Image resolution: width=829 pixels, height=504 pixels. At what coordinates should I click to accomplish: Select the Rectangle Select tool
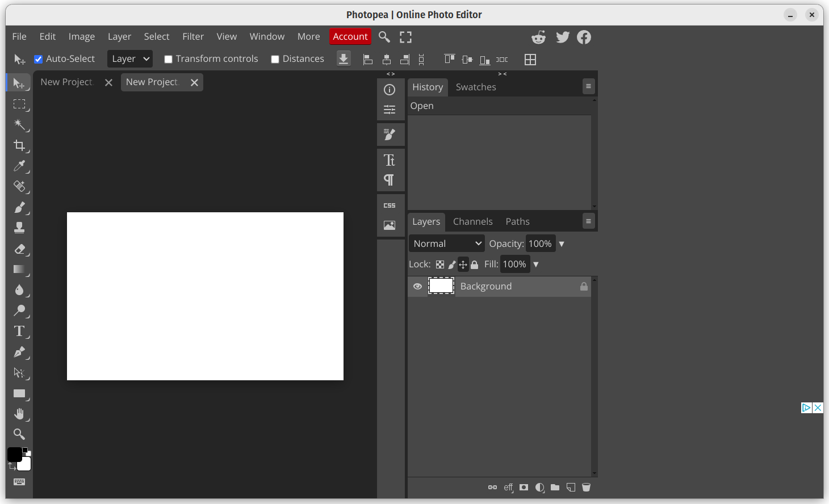(x=19, y=104)
